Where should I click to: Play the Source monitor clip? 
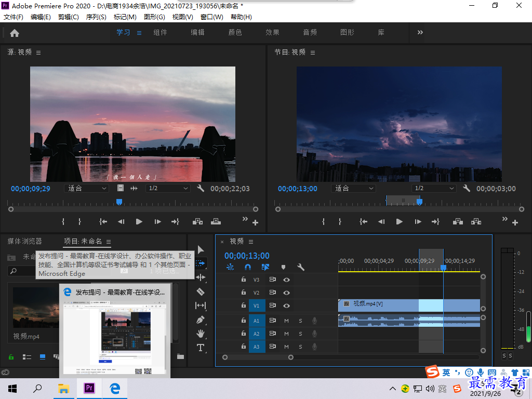tap(139, 222)
